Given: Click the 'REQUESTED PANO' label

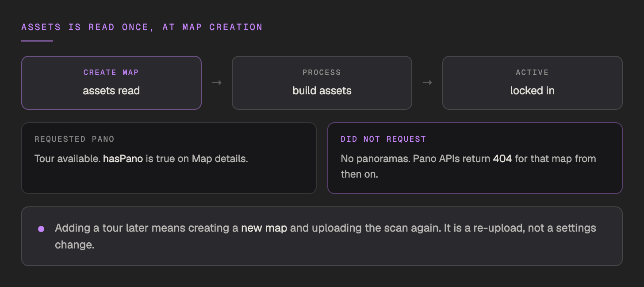Looking at the screenshot, I should coord(74,139).
